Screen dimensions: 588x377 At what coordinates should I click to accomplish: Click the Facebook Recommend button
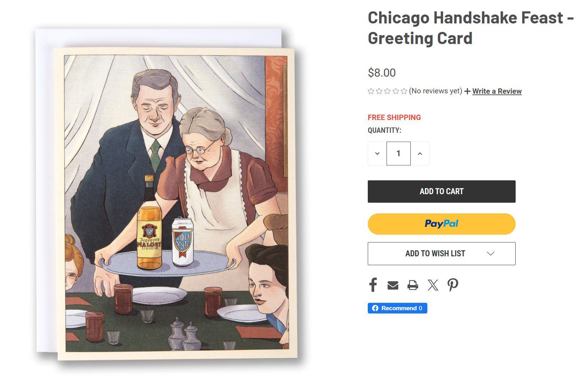397,308
